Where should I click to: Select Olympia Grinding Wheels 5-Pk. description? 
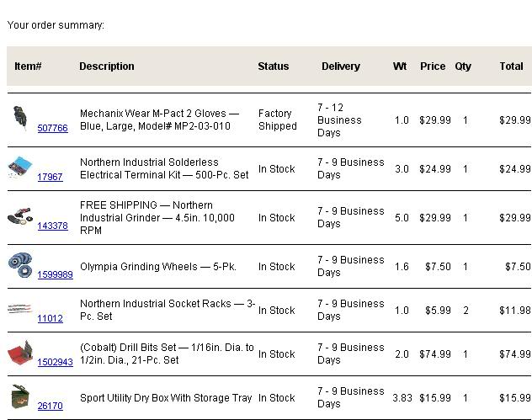point(158,267)
